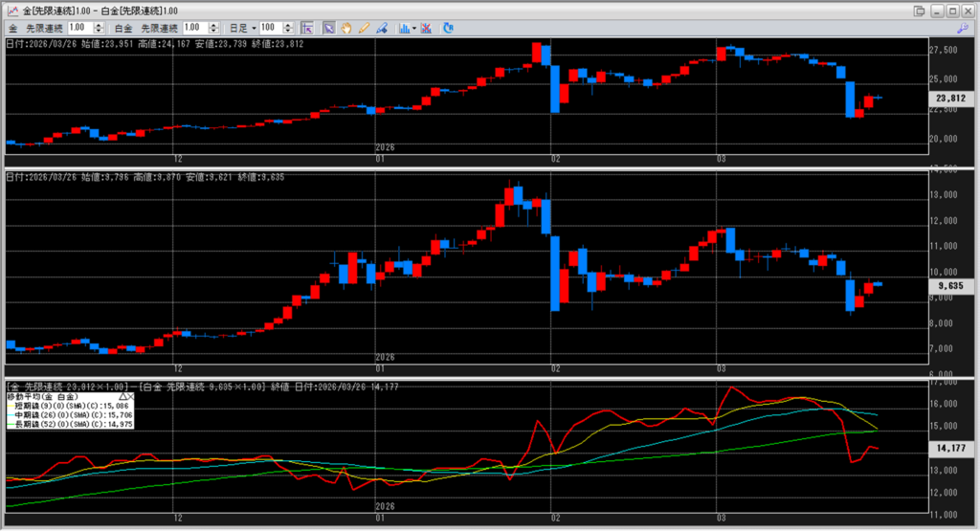Choose the orange pencil drawing tool
The image size is (980, 531).
(364, 28)
